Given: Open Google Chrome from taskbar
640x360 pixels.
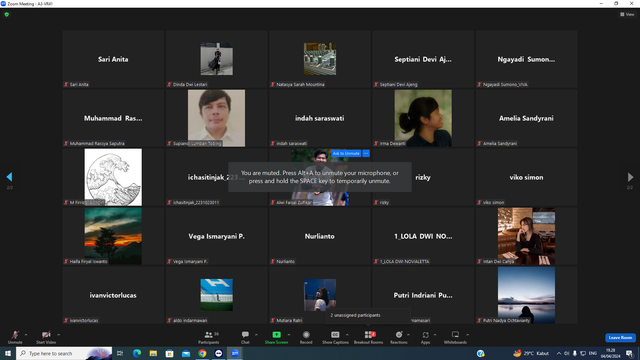Looking at the screenshot, I should pos(202,353).
